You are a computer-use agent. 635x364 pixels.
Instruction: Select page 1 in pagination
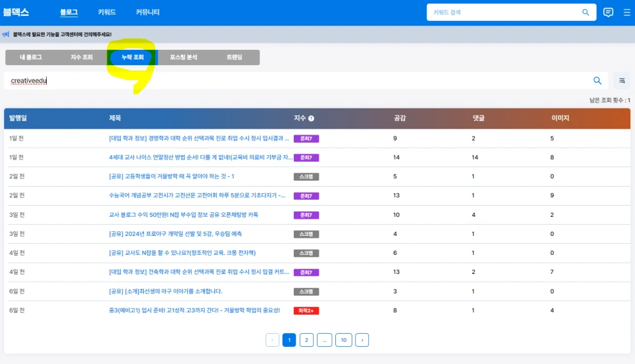pos(289,340)
